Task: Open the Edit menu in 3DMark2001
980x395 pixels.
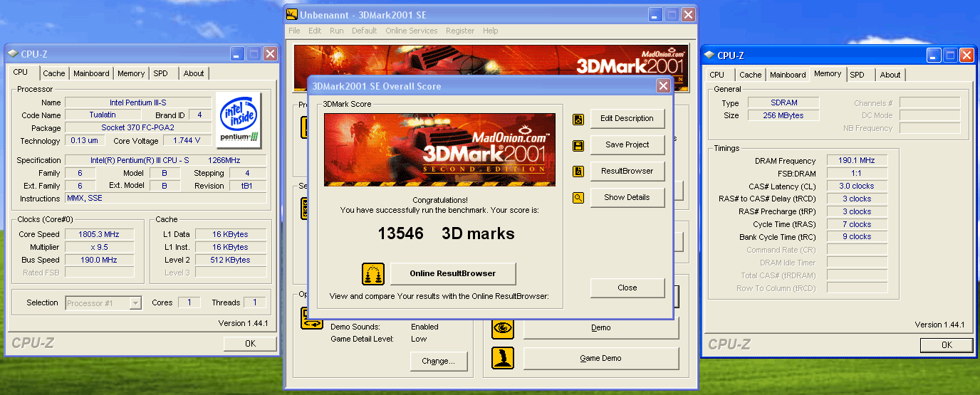Action: pos(315,31)
